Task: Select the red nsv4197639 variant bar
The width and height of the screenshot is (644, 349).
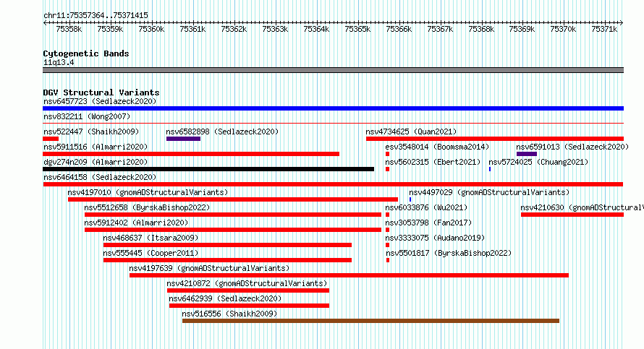Action: 349,275
